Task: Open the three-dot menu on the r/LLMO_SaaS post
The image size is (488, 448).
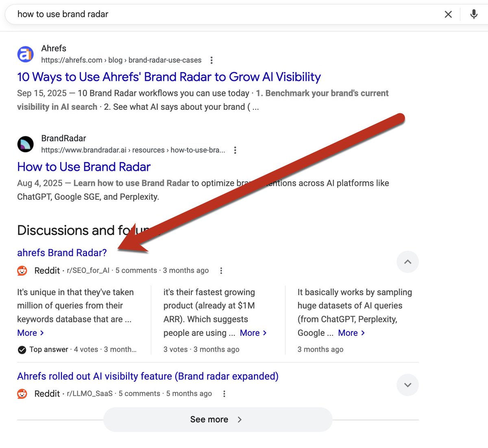Action: click(224, 393)
